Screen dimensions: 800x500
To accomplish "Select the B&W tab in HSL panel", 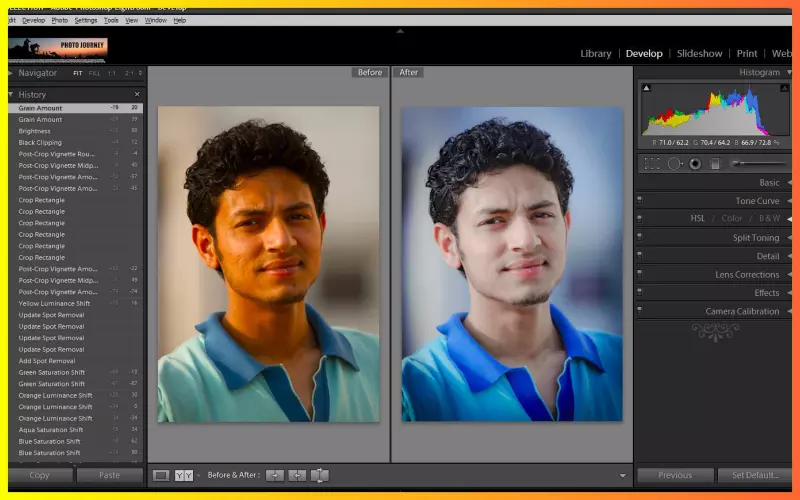I will point(769,218).
